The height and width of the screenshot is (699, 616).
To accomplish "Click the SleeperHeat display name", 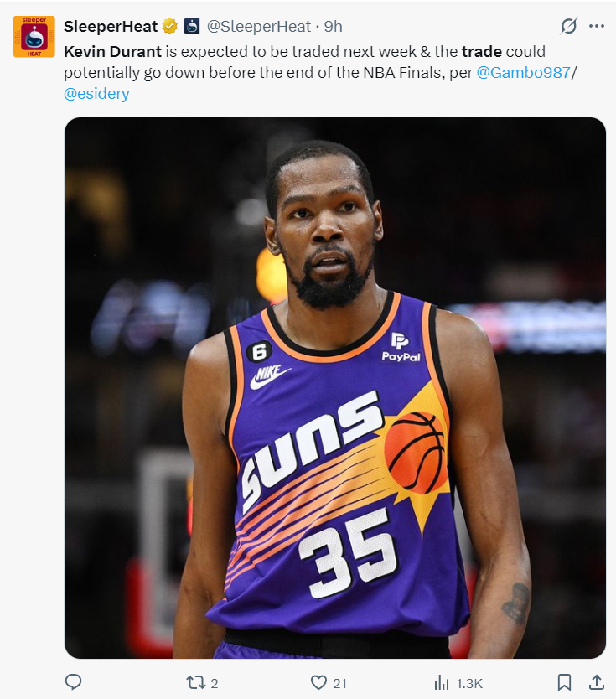I will (x=111, y=27).
